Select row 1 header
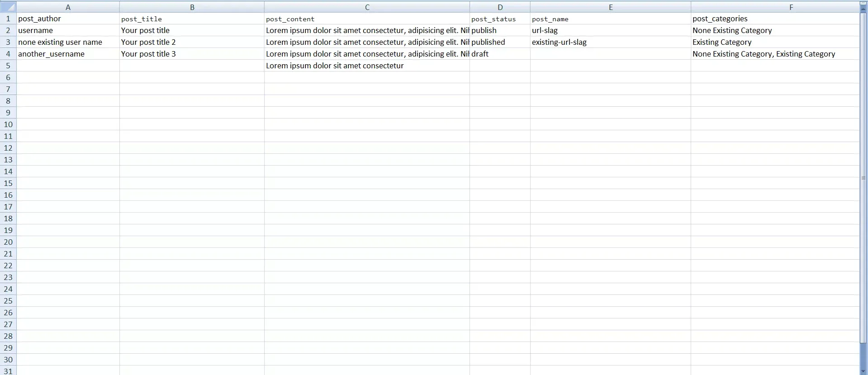 [8, 19]
